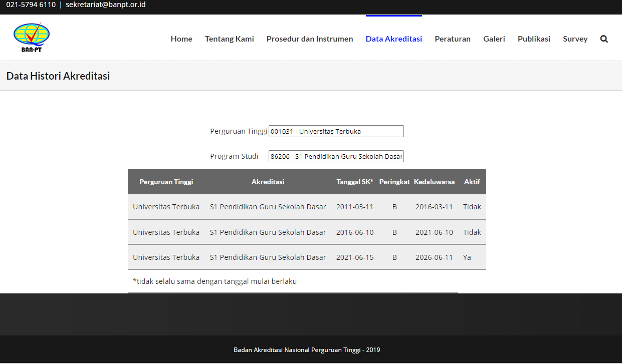Open the Survey menu
Viewport: 622px width, 364px height.
coord(575,39)
